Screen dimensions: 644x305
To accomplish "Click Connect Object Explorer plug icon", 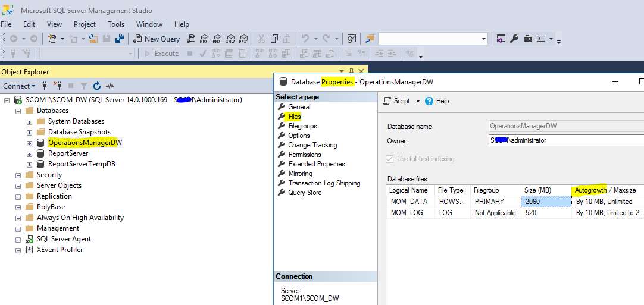I will (x=45, y=86).
